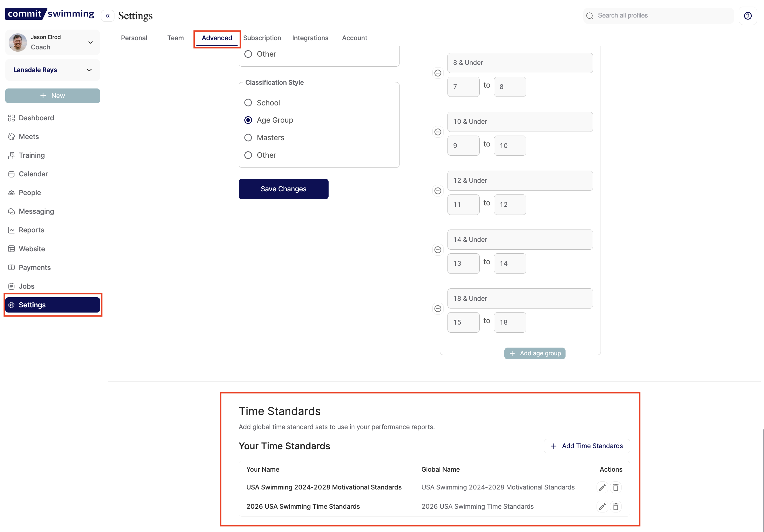Remove the 14 & Under age group
Screen dimensions: 764x532
pyautogui.click(x=437, y=250)
